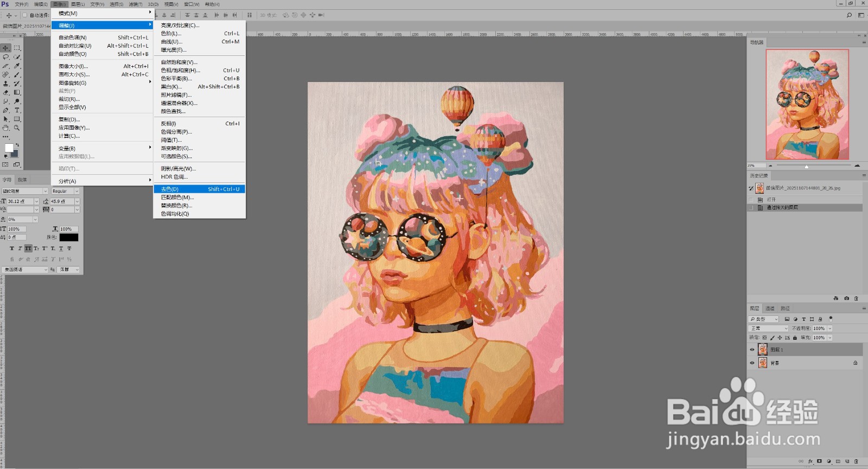The height and width of the screenshot is (469, 868).
Task: Open the font size 30.12 点 dropdown
Action: click(36, 201)
